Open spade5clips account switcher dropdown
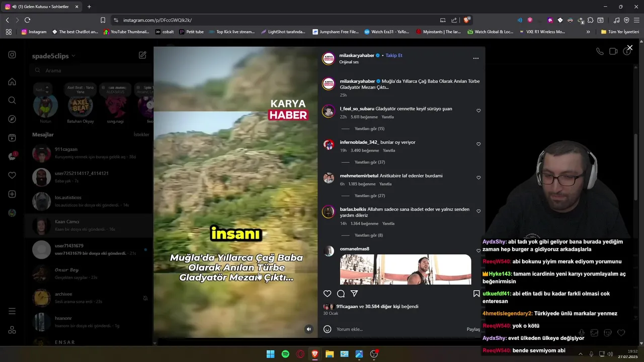This screenshot has width=644, height=362. point(54,56)
